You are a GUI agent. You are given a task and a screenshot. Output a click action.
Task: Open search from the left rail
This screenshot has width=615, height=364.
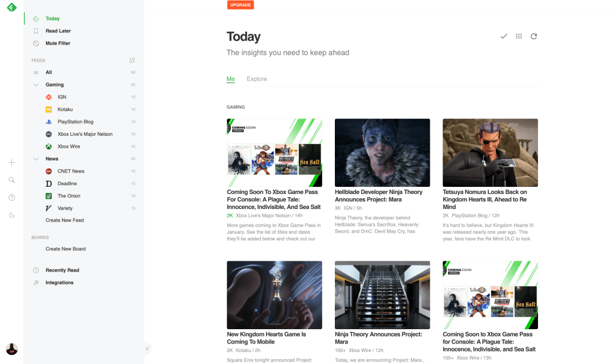pos(11,180)
